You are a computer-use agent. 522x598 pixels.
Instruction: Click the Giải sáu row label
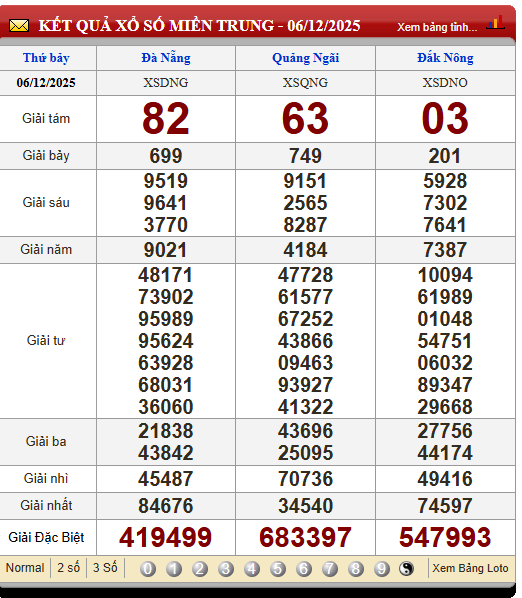[46, 203]
